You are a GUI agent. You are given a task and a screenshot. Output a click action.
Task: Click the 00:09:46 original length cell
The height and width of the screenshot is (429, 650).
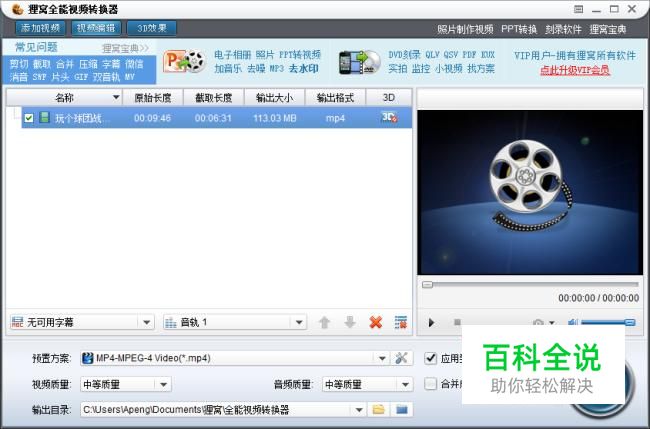click(152, 118)
